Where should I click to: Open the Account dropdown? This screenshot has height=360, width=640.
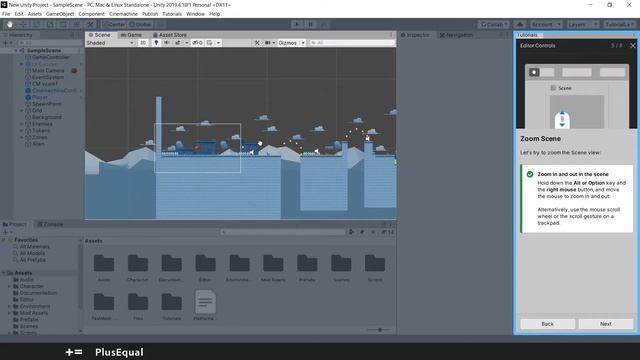546,24
